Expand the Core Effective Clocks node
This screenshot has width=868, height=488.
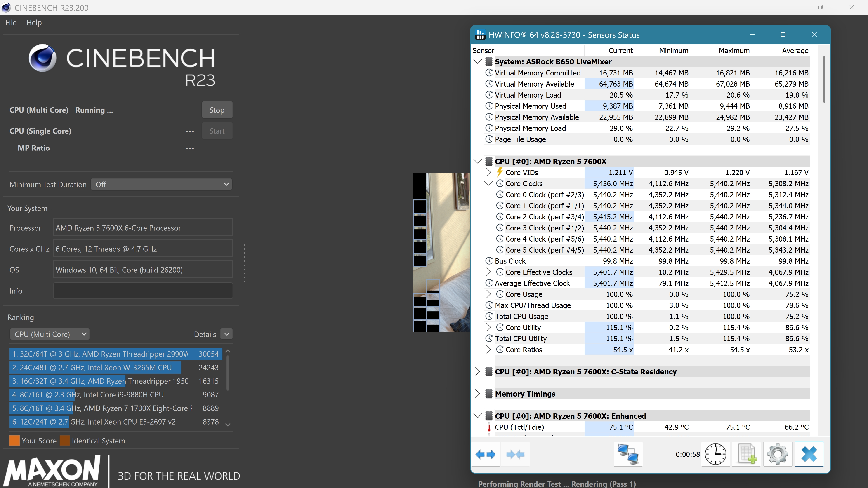coord(488,272)
